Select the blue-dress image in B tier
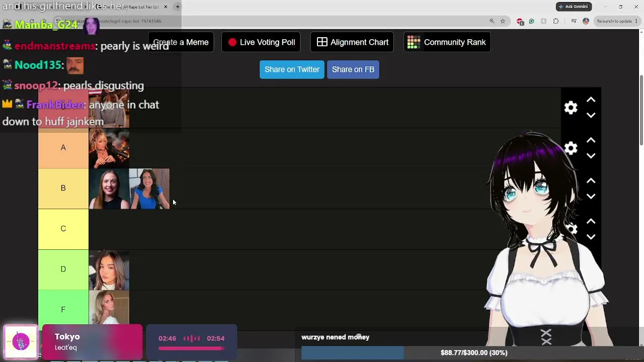 click(149, 189)
